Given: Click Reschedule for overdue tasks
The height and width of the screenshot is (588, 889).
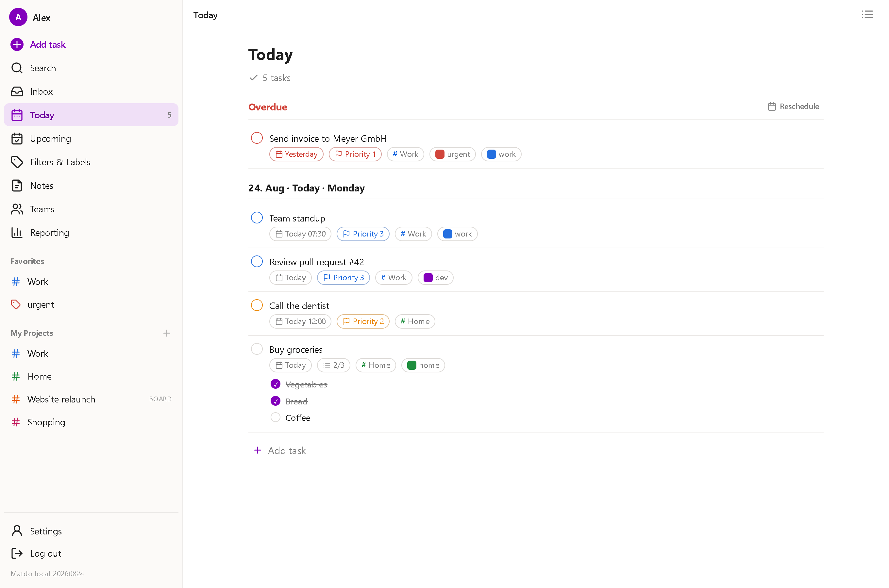Looking at the screenshot, I should click(793, 106).
